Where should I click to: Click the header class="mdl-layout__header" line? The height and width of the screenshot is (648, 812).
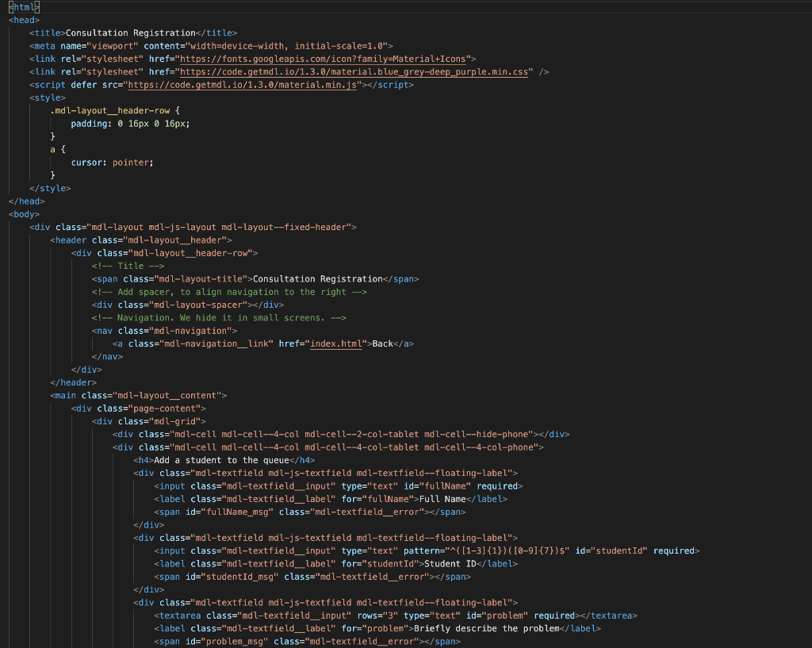141,240
